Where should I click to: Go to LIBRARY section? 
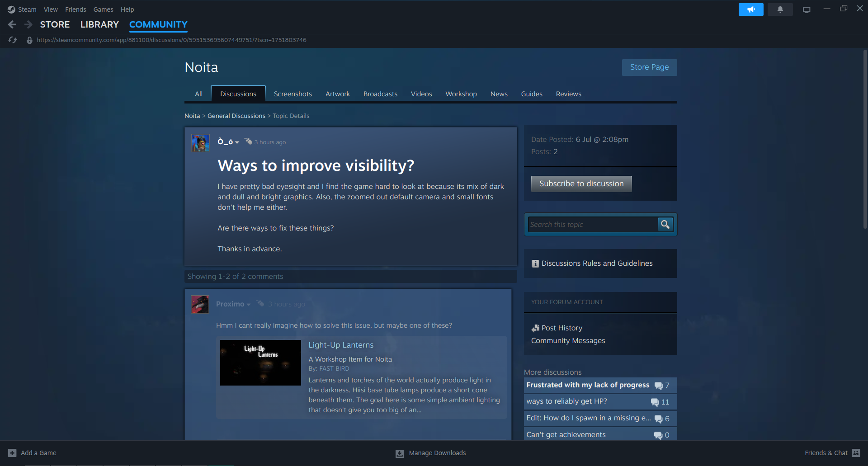point(99,24)
